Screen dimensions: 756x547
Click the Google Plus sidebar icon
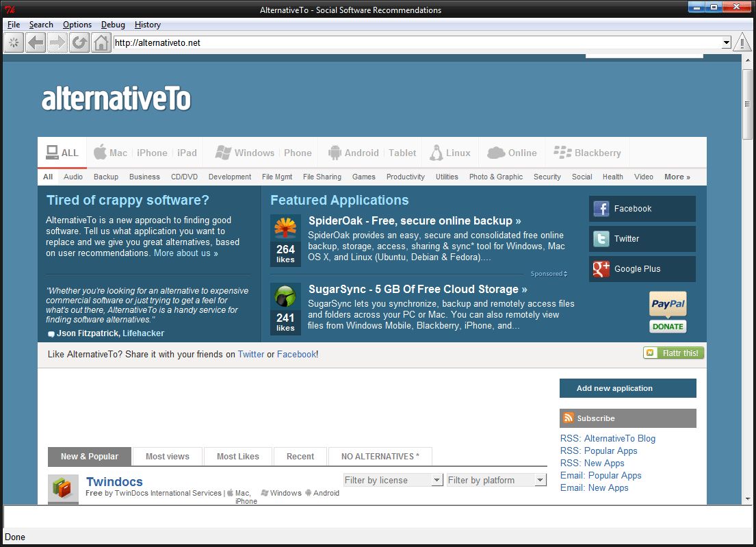coord(600,269)
